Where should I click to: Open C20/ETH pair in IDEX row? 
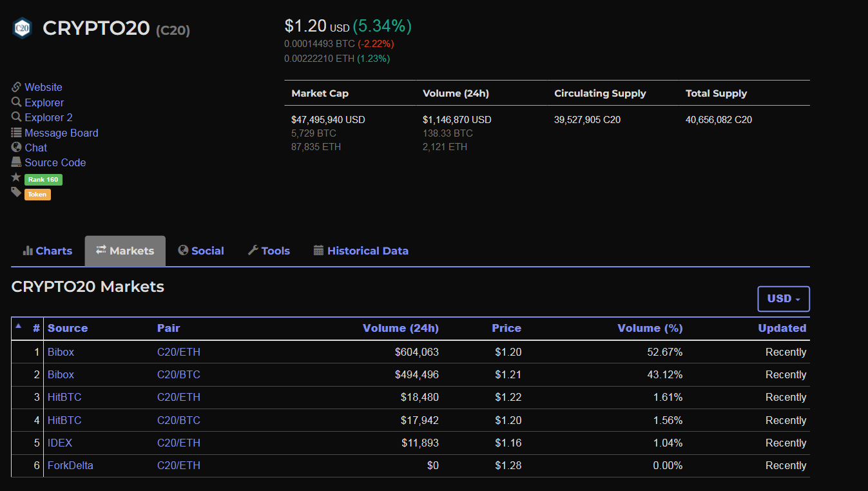[178, 443]
